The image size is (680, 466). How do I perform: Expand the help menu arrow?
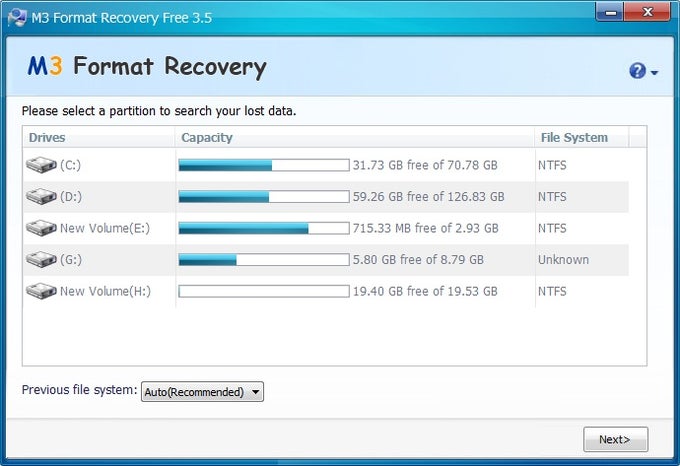(654, 73)
